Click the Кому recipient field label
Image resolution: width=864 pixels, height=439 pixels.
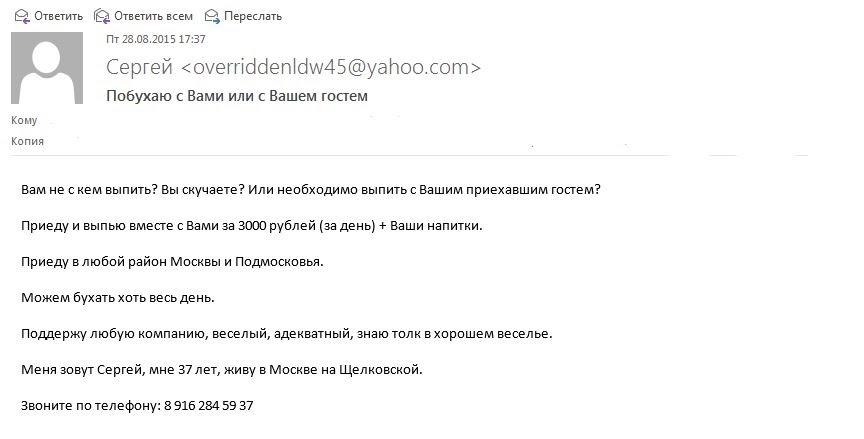(24, 121)
